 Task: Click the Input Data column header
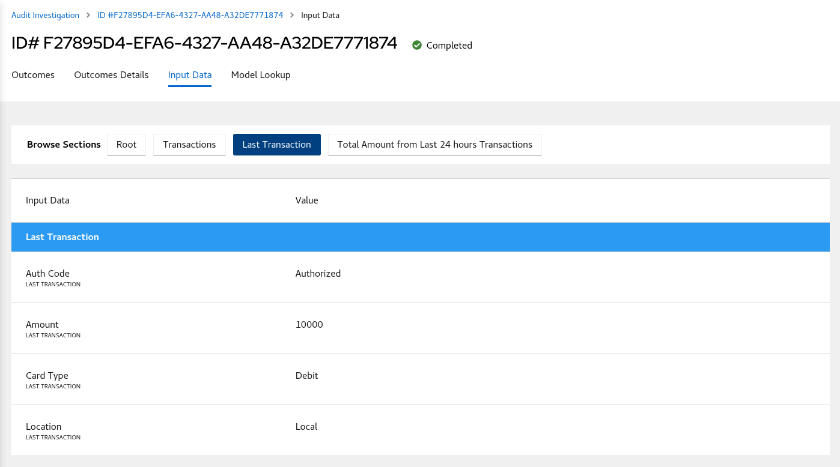tap(47, 200)
